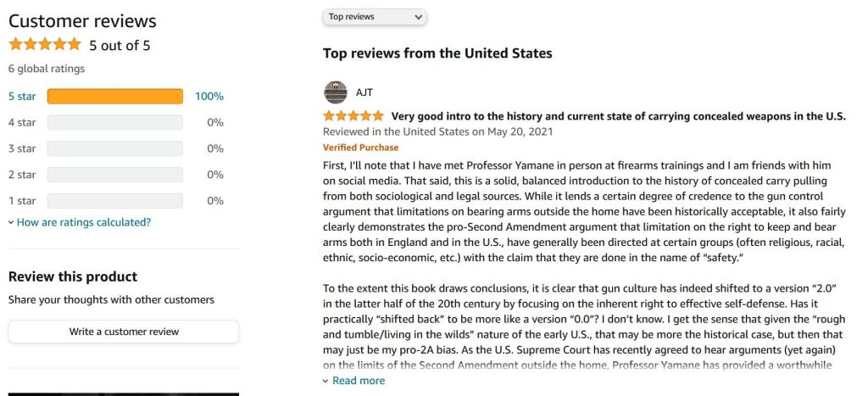Click the 0% value for 1 star
Viewport: 868px width, 396px height.
pyautogui.click(x=215, y=201)
